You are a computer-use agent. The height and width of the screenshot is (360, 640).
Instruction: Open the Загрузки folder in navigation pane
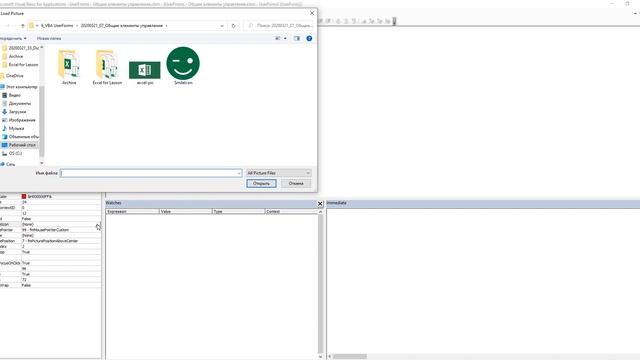tap(17, 112)
